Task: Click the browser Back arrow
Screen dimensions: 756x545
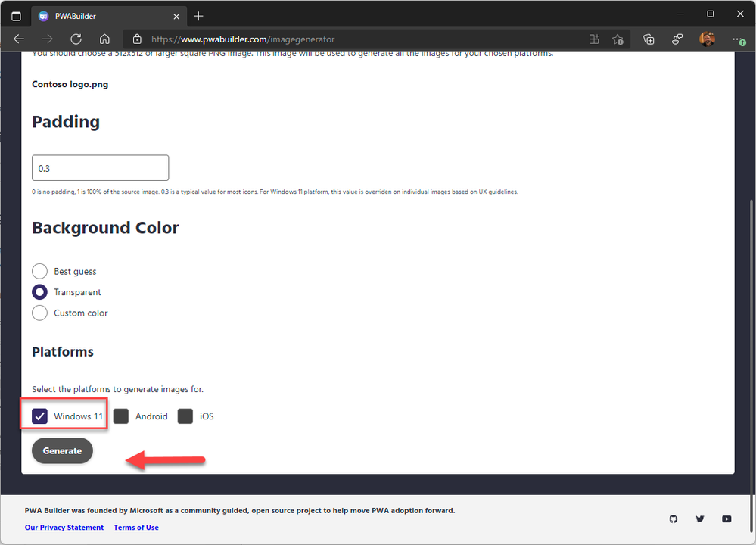Action: pyautogui.click(x=19, y=39)
